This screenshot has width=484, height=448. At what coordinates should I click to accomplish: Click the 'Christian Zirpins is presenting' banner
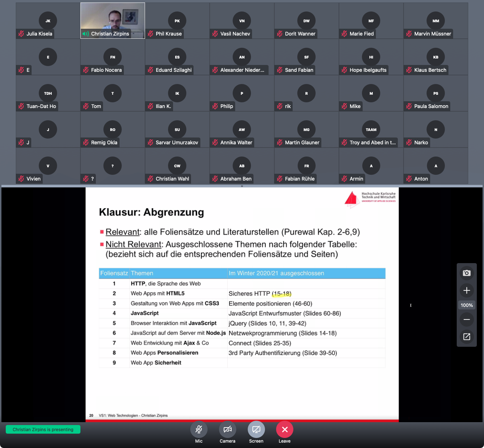(x=43, y=429)
